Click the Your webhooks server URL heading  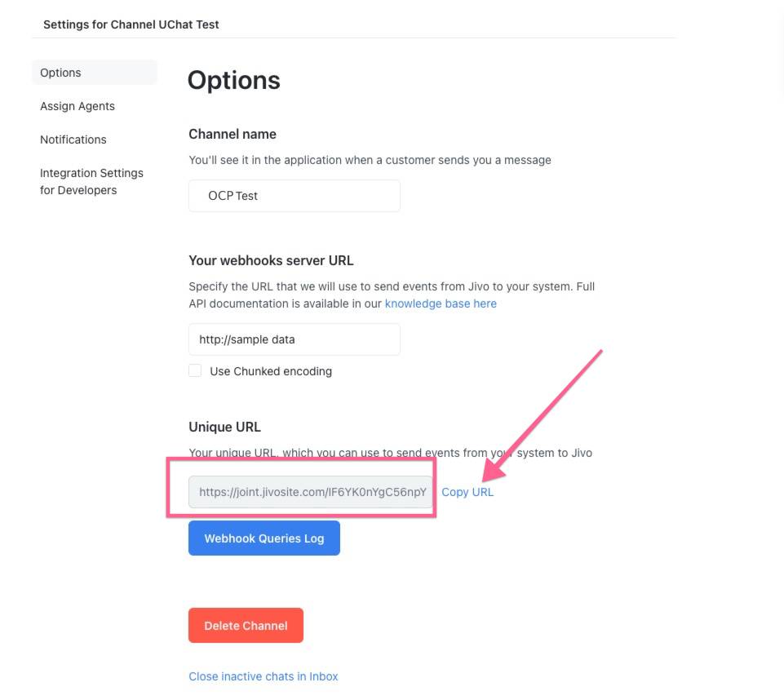[271, 260]
